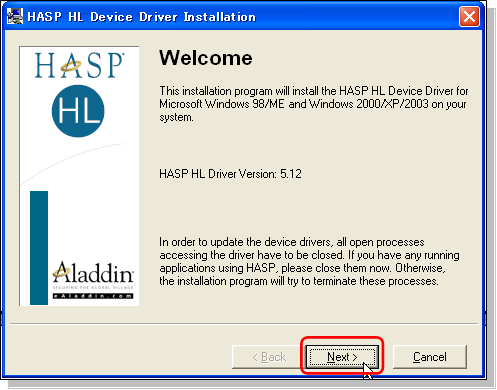Click the installer icon in title bar
497x390 pixels.
point(15,16)
